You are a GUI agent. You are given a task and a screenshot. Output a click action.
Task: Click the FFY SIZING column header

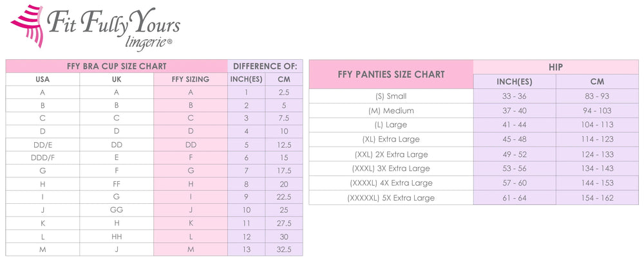pyautogui.click(x=191, y=79)
